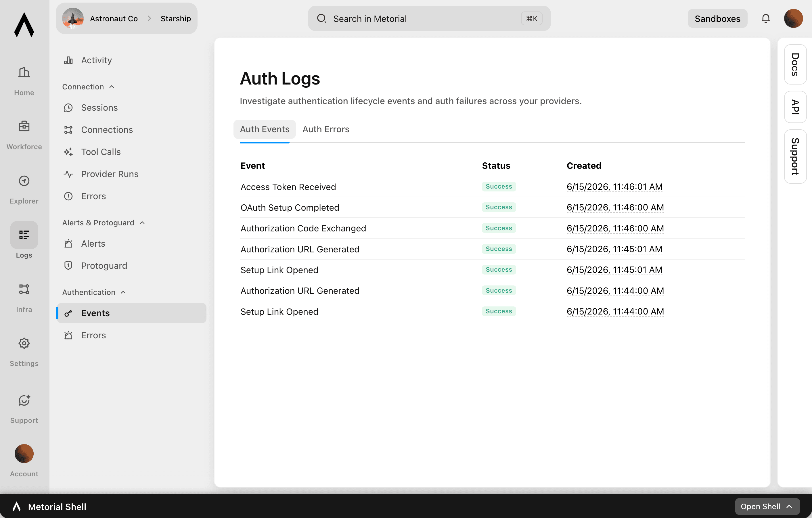Select the Logs rail icon
812x518 pixels.
click(x=24, y=235)
